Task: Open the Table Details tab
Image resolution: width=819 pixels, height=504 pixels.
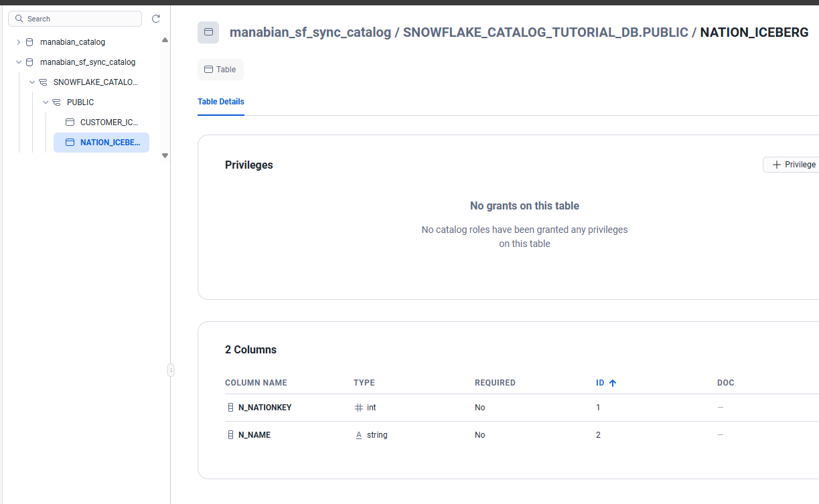Action: [x=221, y=102]
